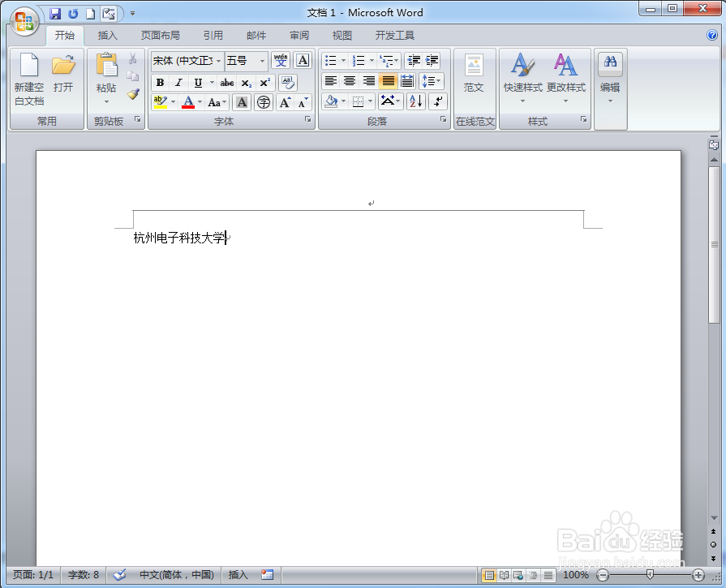Toggle underline formatting
726x588 pixels.
[198, 83]
